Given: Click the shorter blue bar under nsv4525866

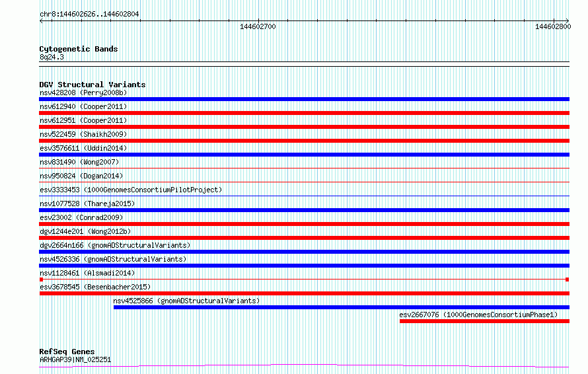Looking at the screenshot, I should [342, 307].
